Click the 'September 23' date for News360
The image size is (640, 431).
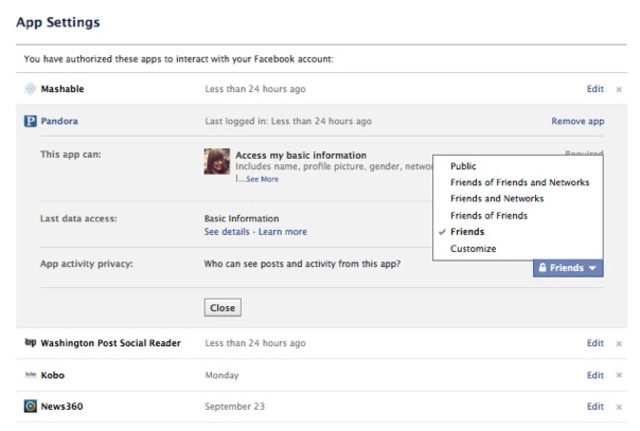point(235,406)
